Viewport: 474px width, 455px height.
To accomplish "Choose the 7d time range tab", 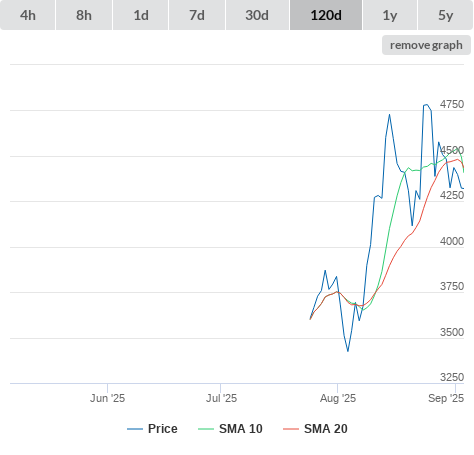I will point(197,15).
